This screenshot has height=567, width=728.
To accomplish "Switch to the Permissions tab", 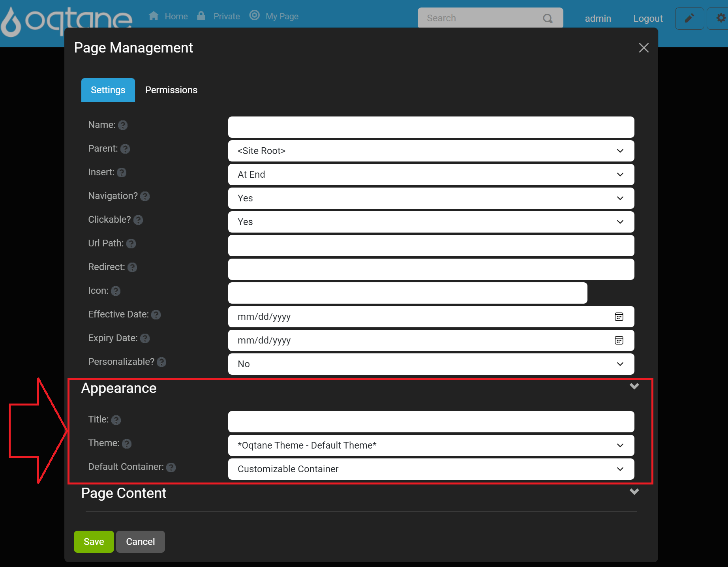I will [171, 90].
